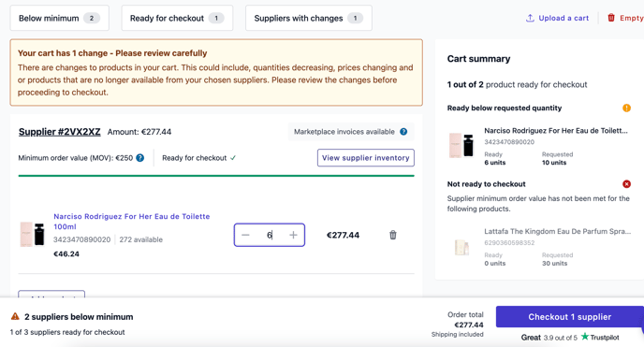Click the unit price €46.24
This screenshot has height=347, width=644.
pyautogui.click(x=66, y=253)
